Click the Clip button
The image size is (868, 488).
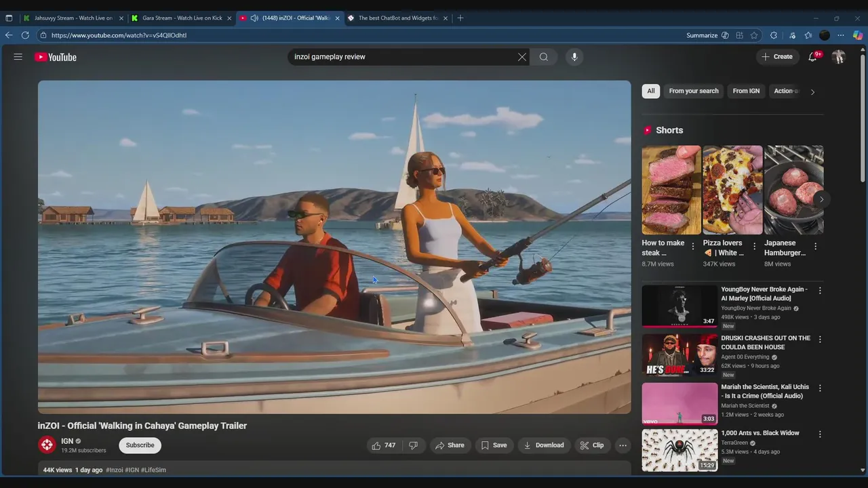tap(591, 445)
